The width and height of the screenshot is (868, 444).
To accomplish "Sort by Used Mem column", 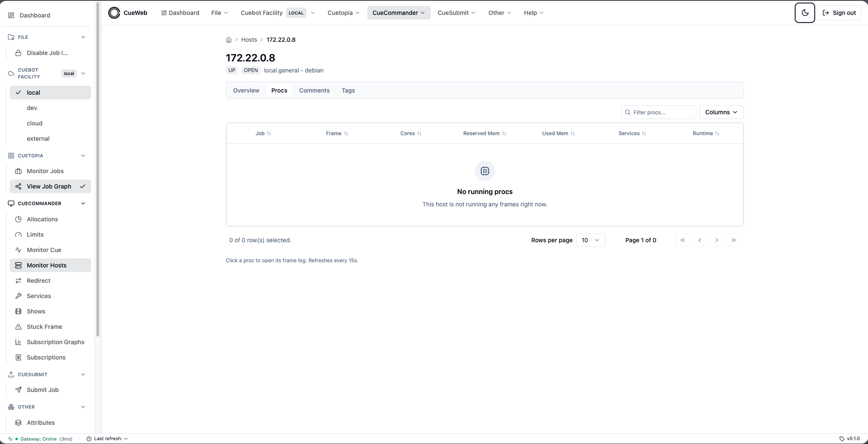I will [x=558, y=133].
